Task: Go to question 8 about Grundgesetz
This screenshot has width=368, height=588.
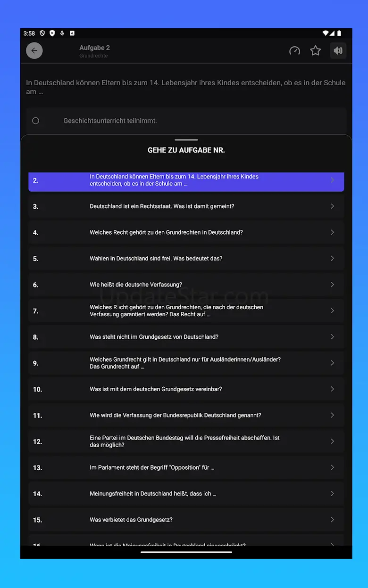Action: (186, 337)
